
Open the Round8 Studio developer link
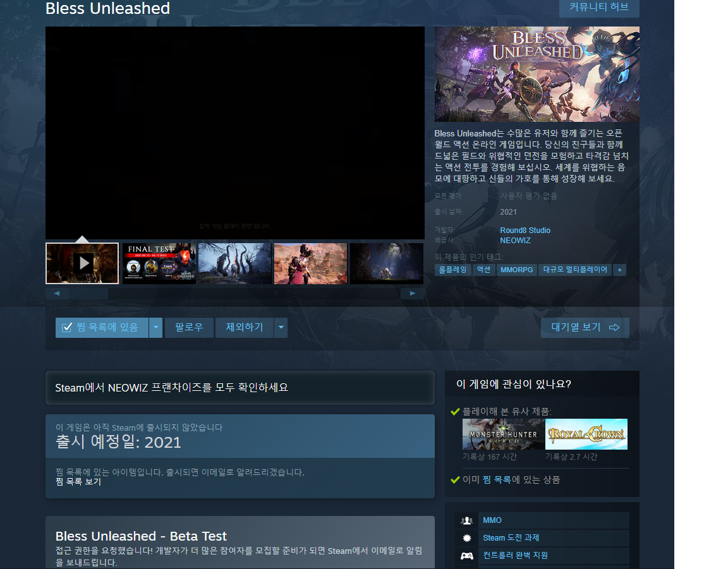[525, 231]
